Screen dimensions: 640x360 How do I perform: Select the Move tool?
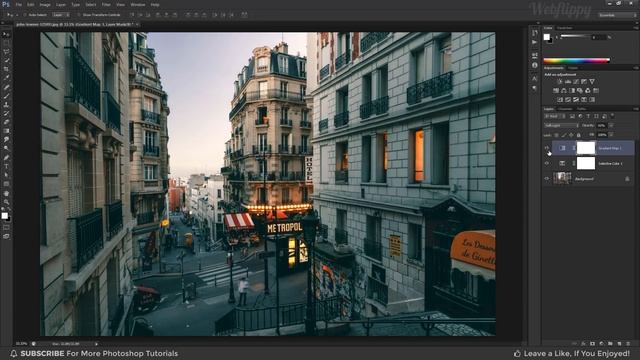(x=6, y=34)
